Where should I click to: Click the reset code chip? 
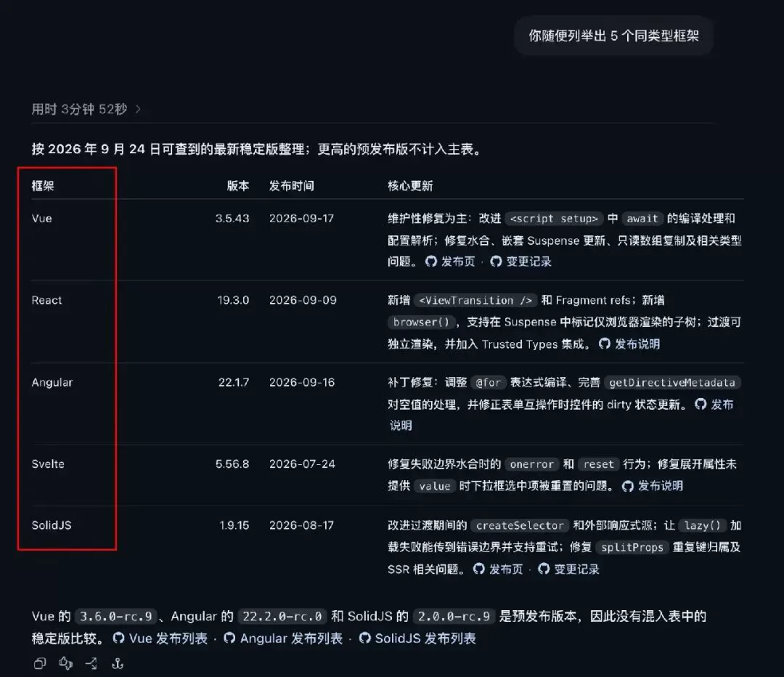tap(598, 464)
